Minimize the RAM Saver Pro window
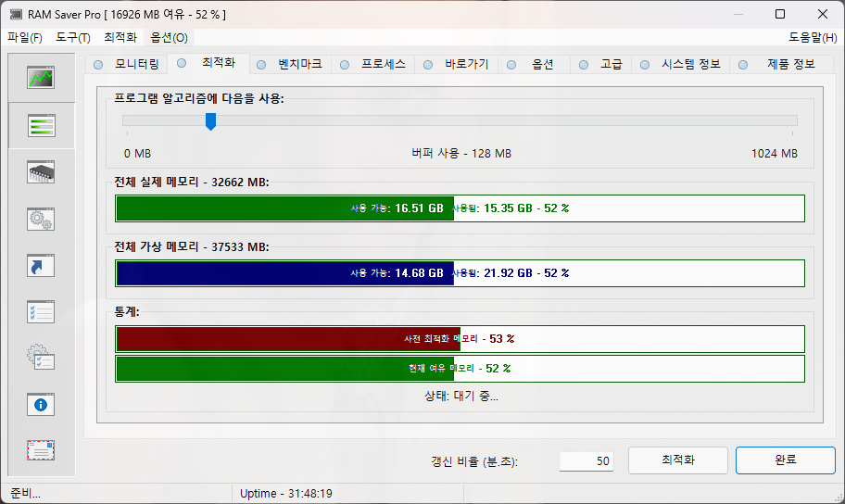 738,14
